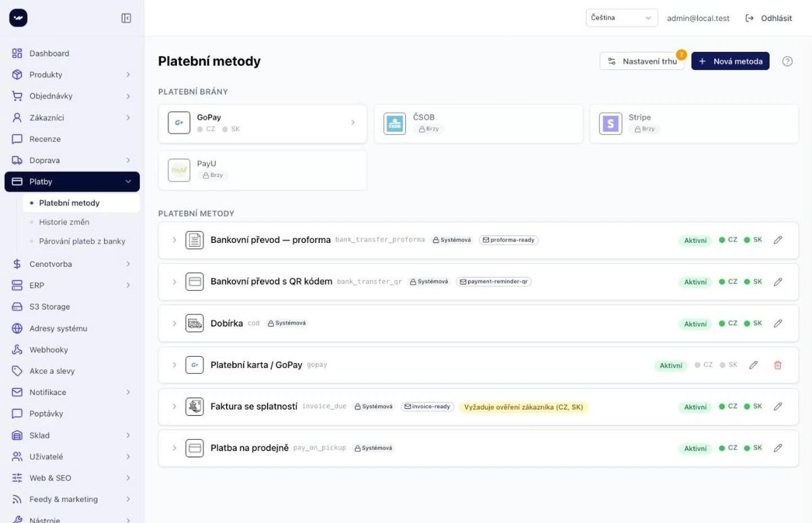Expand the Bankovní převod — proforma row

(x=174, y=240)
